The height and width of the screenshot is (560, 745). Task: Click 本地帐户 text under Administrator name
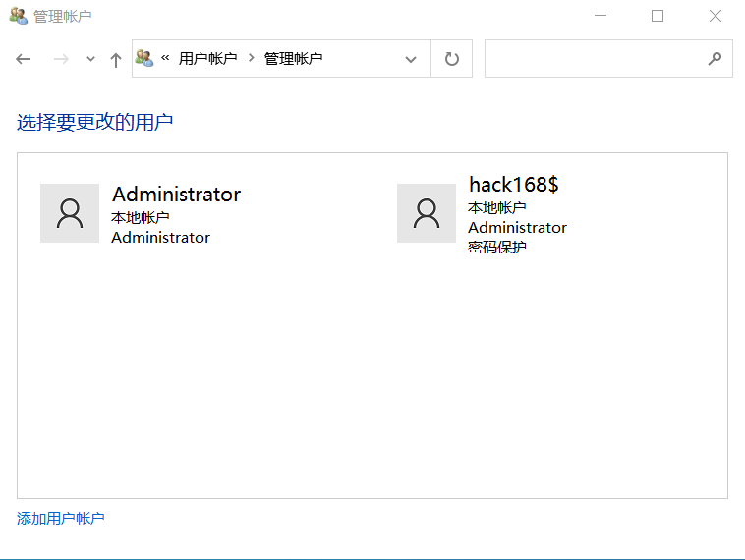point(141,217)
